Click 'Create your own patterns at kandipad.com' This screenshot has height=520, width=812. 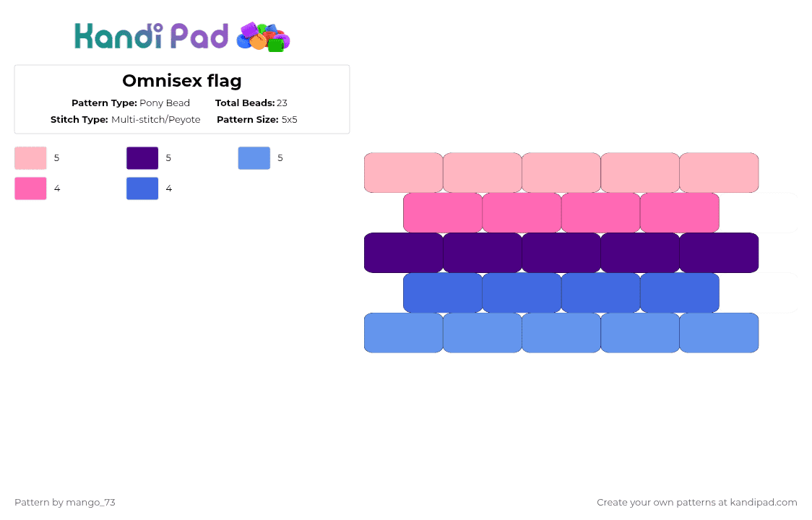(x=697, y=503)
